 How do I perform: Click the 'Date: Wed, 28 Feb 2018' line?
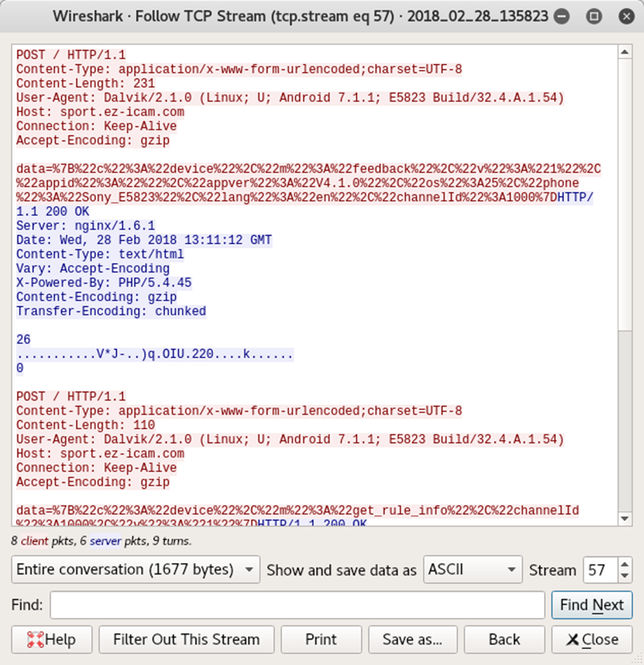click(x=145, y=240)
